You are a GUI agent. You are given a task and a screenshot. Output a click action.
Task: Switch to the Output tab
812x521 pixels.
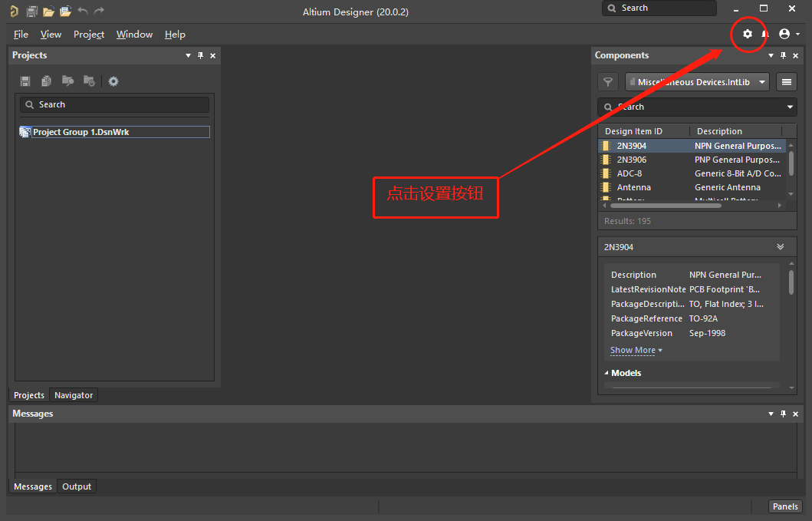77,486
